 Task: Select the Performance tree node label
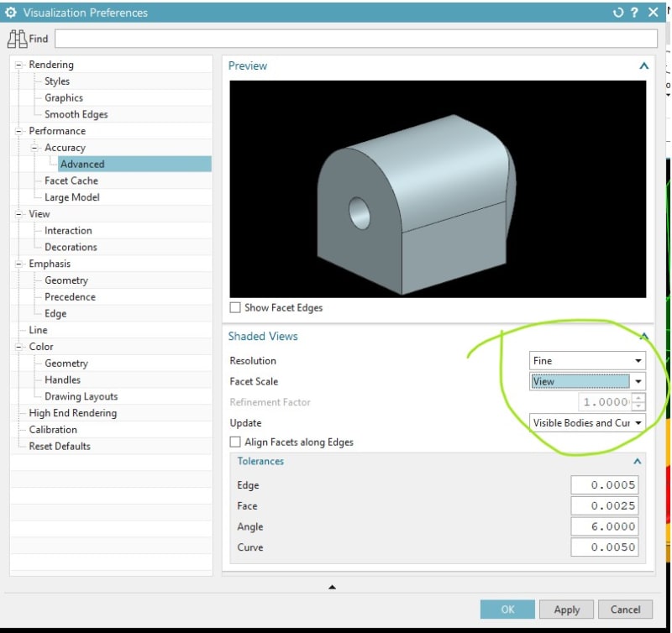57,131
